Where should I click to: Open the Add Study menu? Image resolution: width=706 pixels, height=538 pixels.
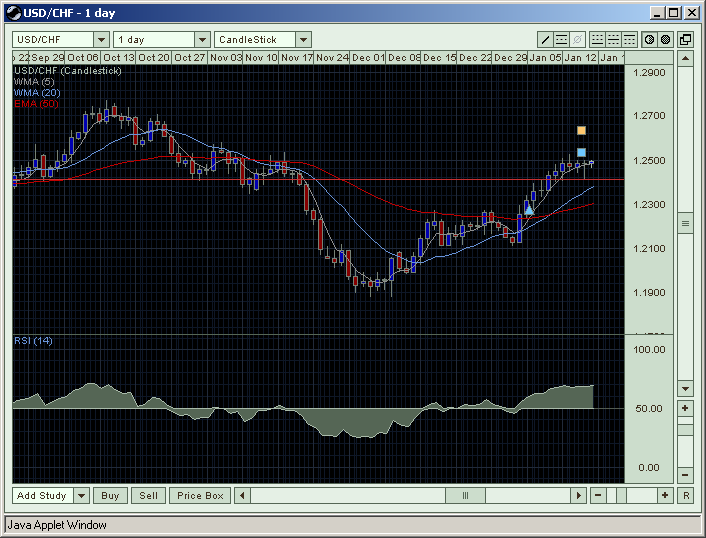coord(42,495)
